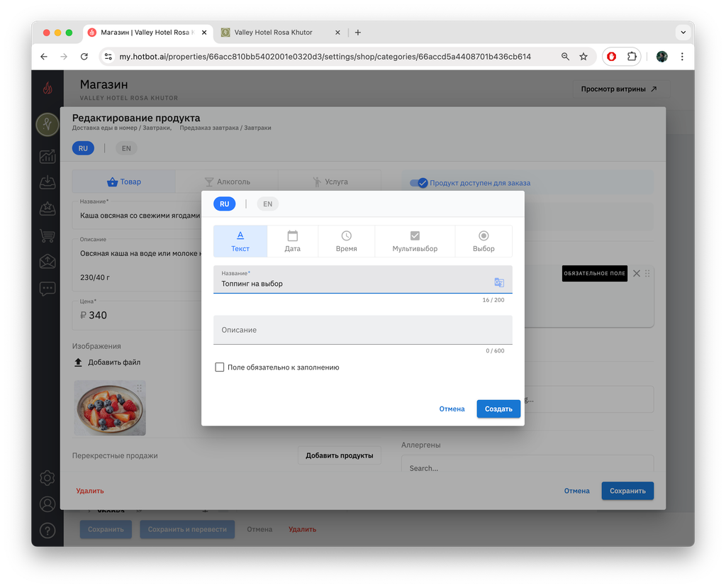Viewport: 726px width, 588px height.
Task: Click the Описание input in dialog
Action: point(362,330)
